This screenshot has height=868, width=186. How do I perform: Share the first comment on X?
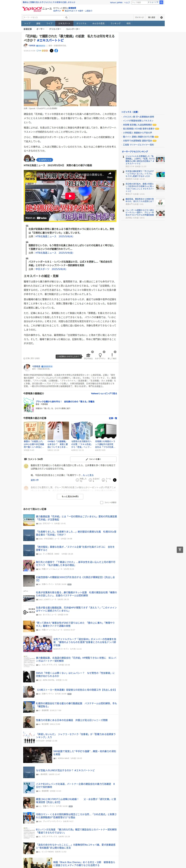114,480
